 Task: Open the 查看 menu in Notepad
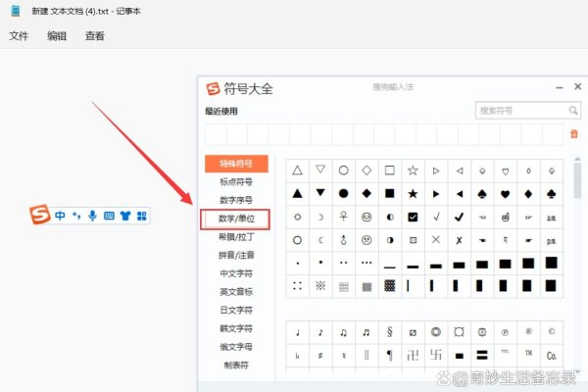click(x=94, y=36)
